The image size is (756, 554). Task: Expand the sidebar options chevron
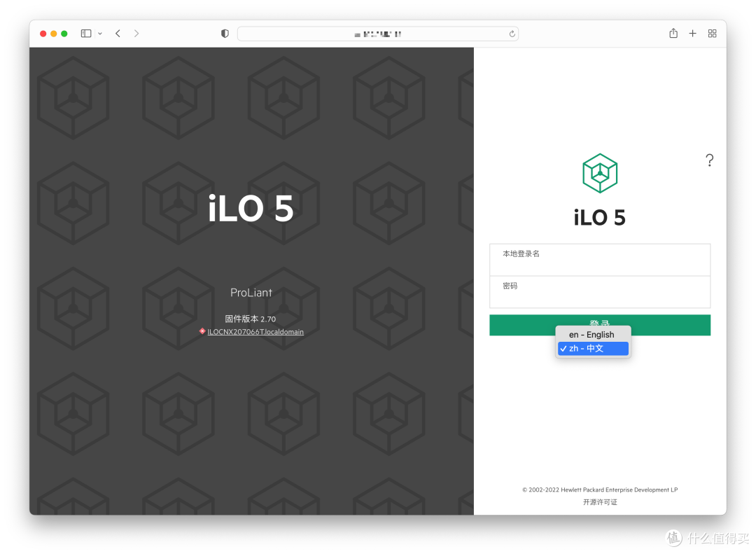click(x=100, y=34)
